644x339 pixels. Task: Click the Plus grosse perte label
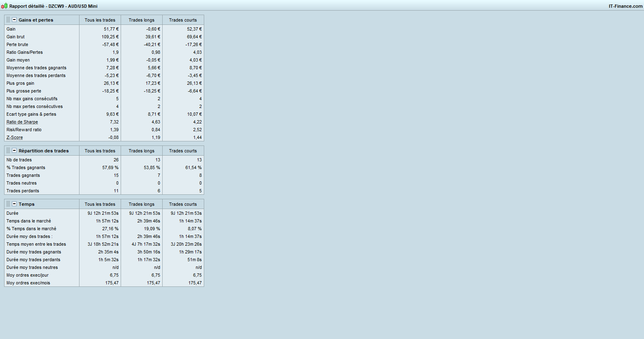click(x=24, y=91)
